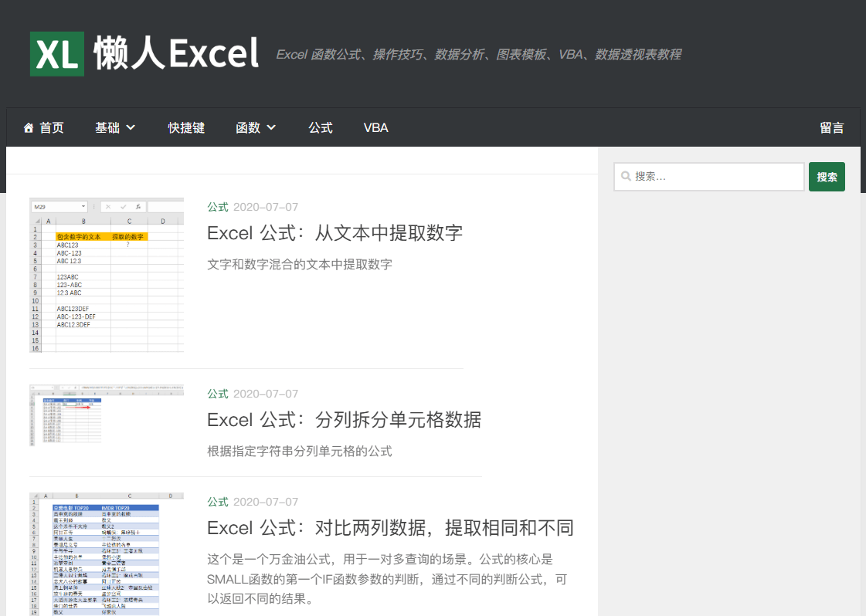Click 公式 category above 从文本中提取数字

(218, 207)
